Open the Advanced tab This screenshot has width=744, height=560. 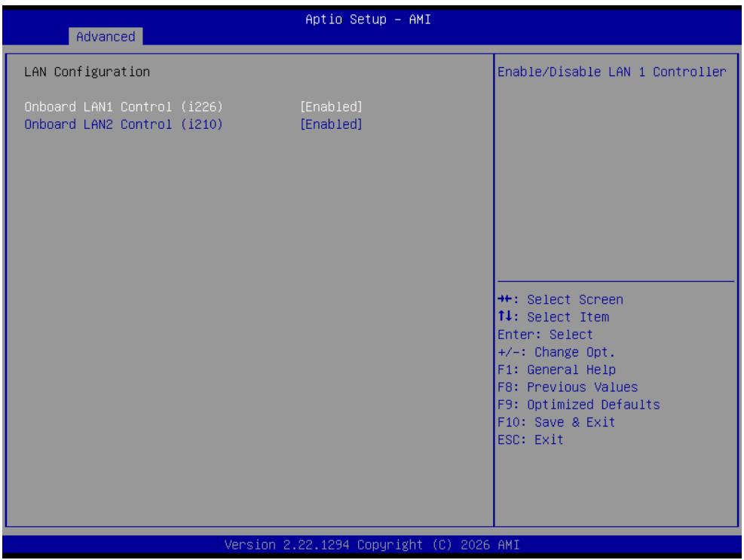(106, 36)
